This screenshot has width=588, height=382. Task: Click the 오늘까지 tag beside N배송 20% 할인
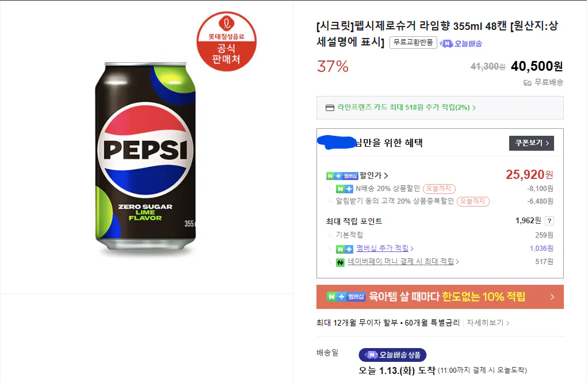tap(440, 189)
